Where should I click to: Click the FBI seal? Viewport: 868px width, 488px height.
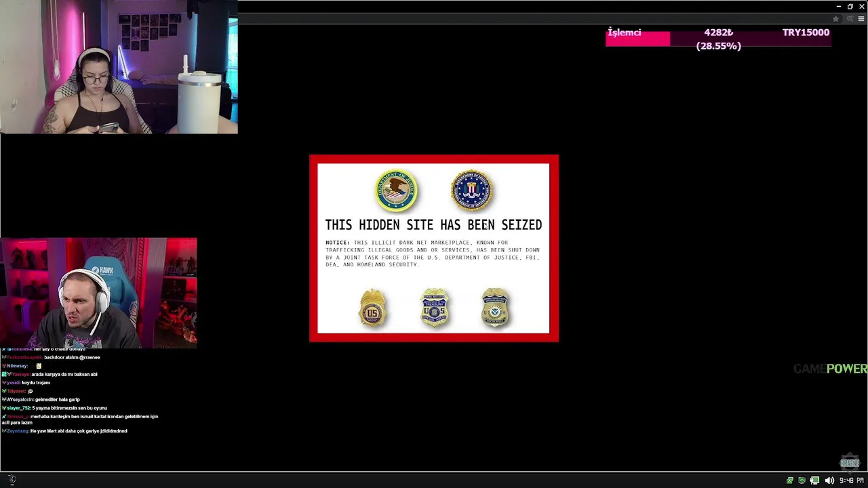(472, 190)
